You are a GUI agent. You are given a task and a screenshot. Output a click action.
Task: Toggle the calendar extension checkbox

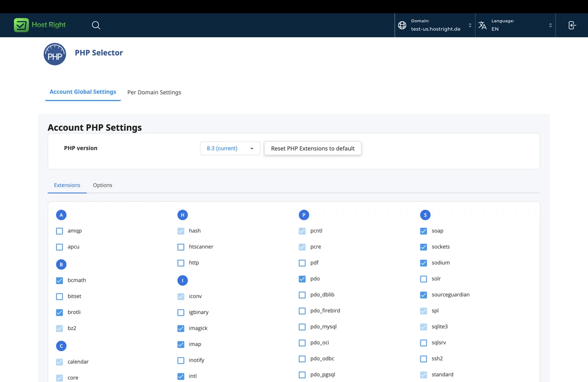60,362
